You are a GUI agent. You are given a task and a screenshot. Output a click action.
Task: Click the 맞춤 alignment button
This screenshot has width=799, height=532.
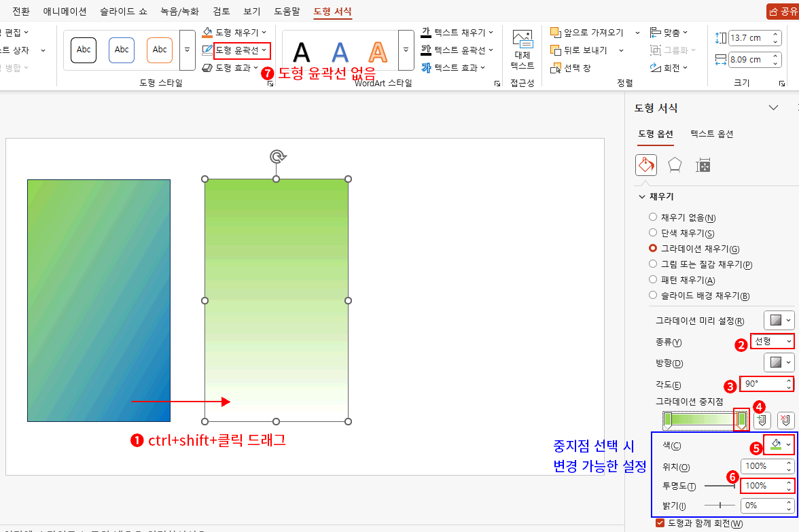pos(673,32)
